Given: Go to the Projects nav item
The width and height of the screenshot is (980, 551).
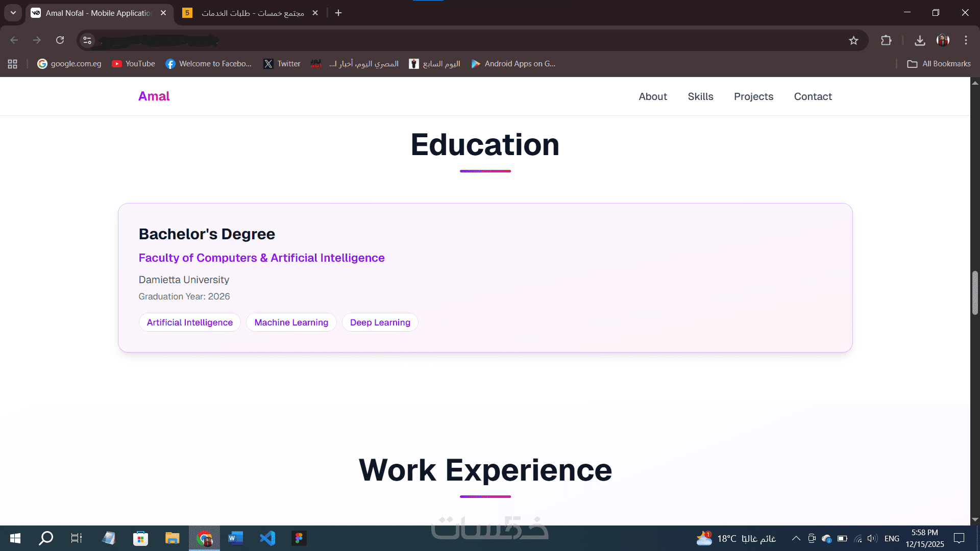Looking at the screenshot, I should [x=753, y=96].
